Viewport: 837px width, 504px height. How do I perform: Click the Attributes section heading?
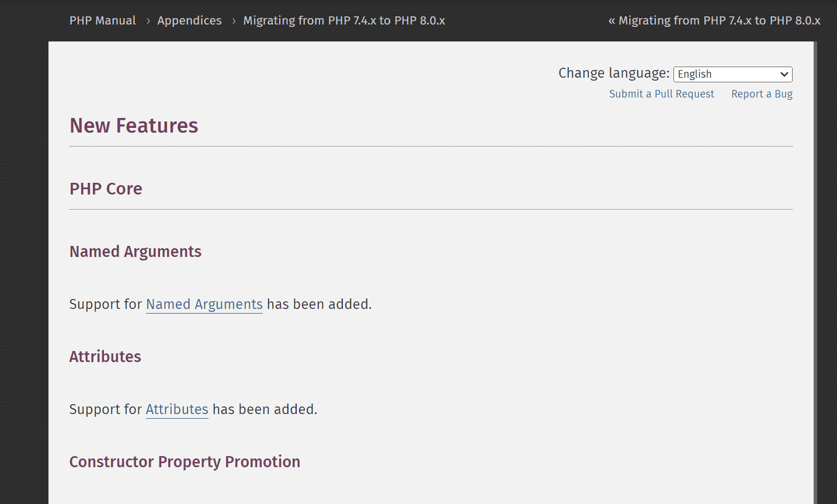pos(105,356)
